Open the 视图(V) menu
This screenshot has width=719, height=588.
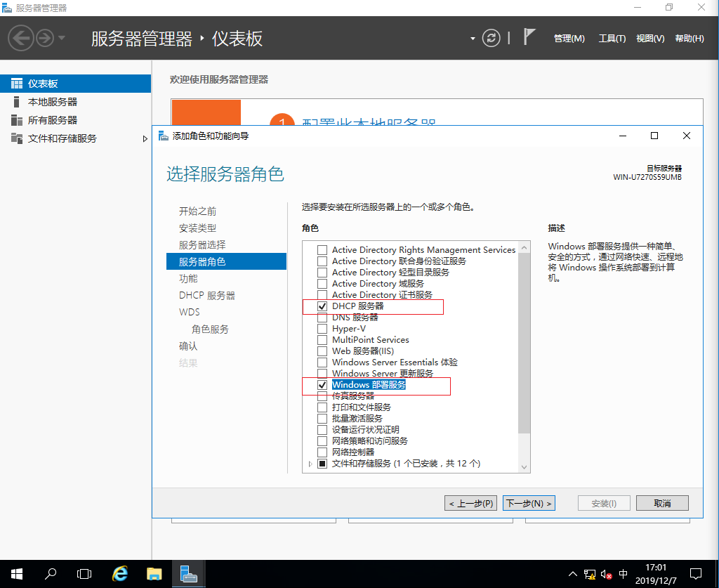649,39
